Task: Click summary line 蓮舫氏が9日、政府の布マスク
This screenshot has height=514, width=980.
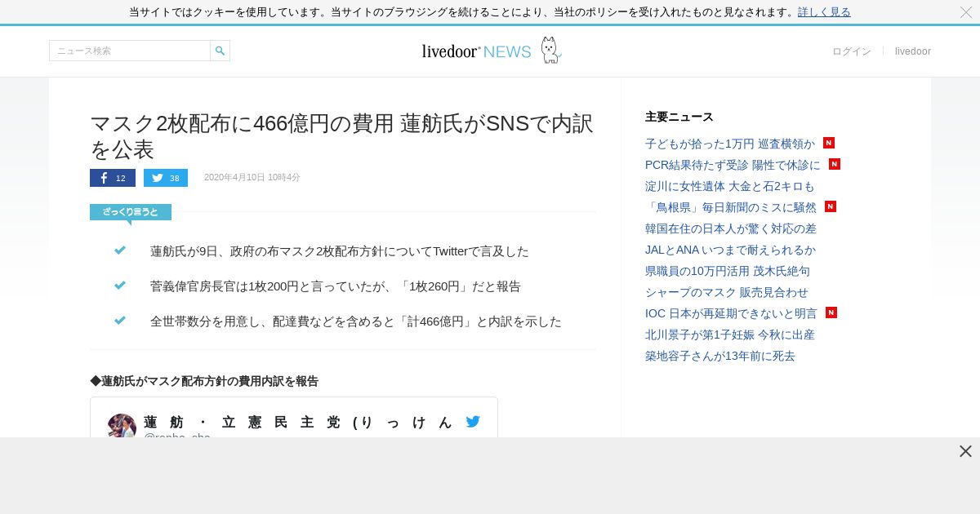Action: point(340,251)
